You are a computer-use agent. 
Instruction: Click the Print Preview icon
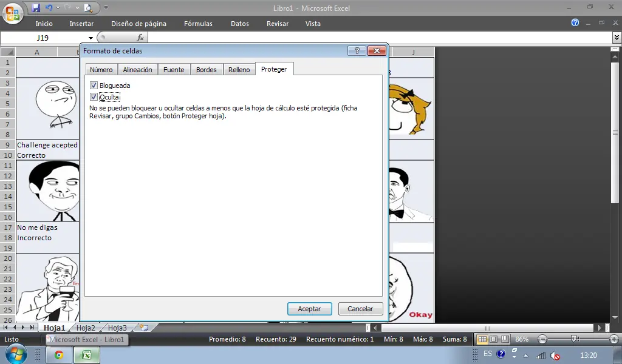[89, 7]
